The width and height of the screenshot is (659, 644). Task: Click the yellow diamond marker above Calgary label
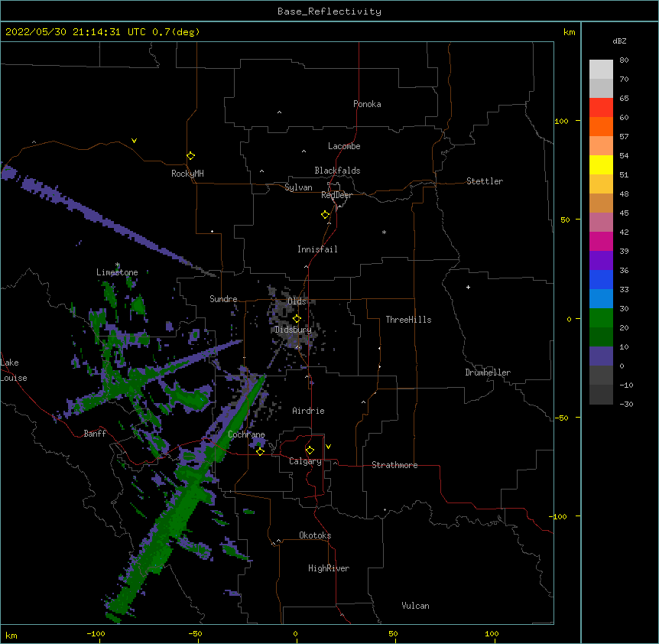point(310,450)
